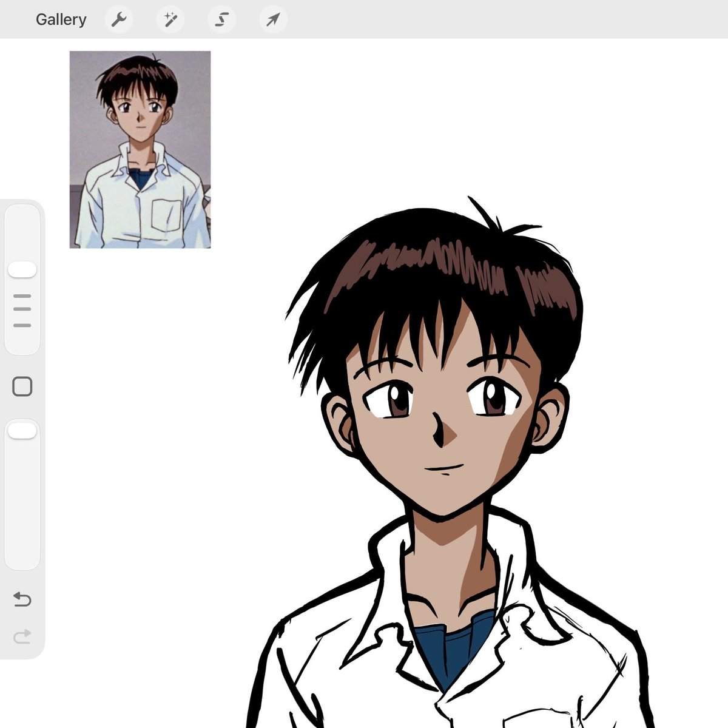This screenshot has width=728, height=728.
Task: Click the brush size slider handle
Action: coord(22,270)
